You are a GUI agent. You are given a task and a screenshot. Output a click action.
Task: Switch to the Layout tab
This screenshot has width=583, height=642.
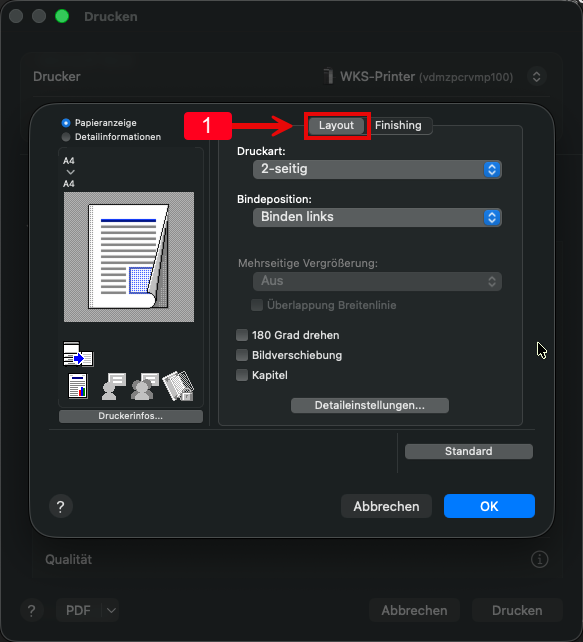pyautogui.click(x=336, y=125)
